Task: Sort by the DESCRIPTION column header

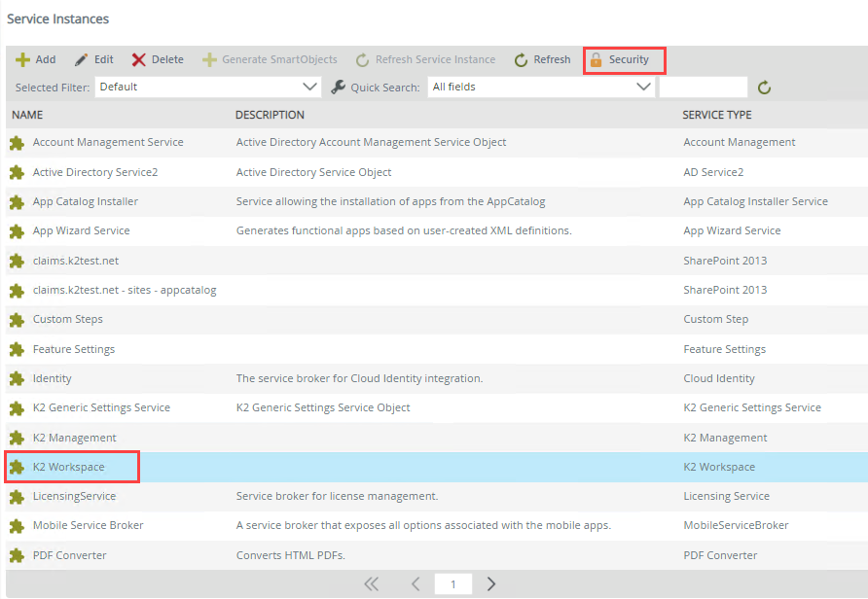Action: (x=270, y=115)
